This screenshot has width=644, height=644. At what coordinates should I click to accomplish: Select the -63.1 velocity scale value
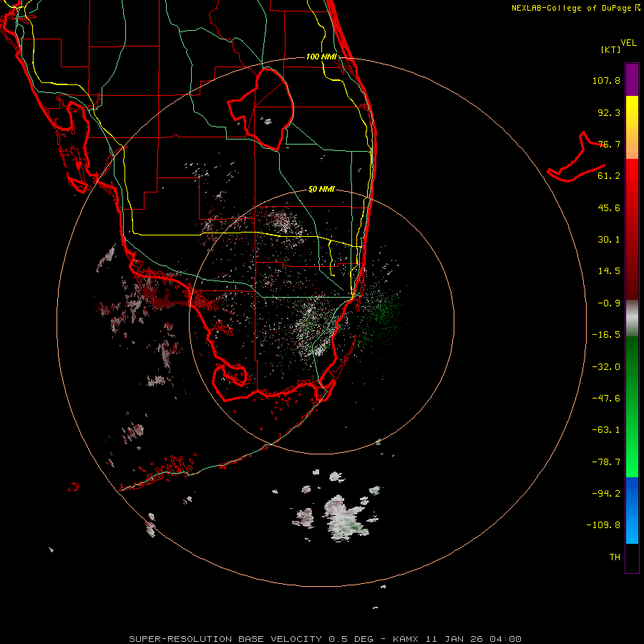coord(606,430)
